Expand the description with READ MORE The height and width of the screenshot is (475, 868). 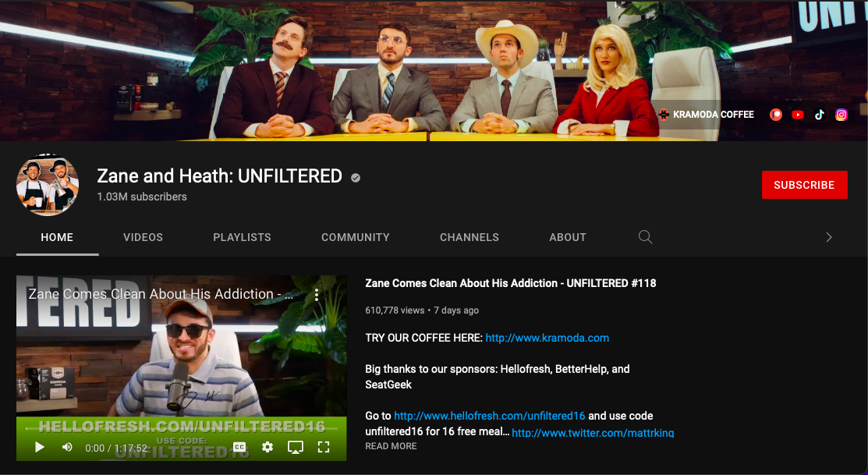point(391,446)
